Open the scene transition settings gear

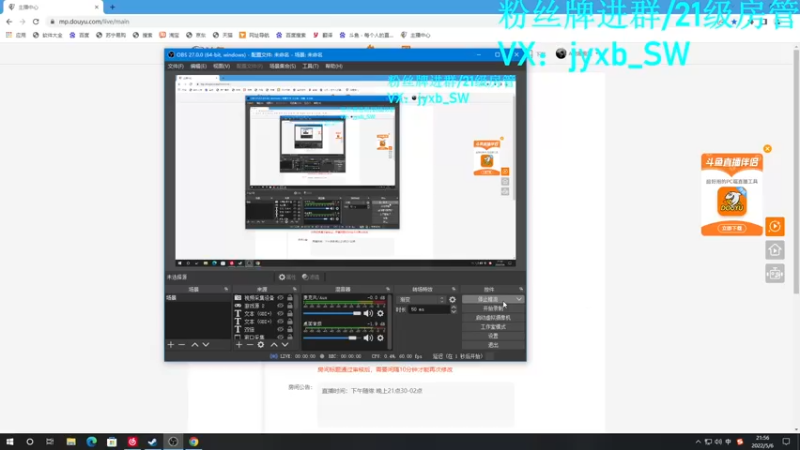click(453, 299)
